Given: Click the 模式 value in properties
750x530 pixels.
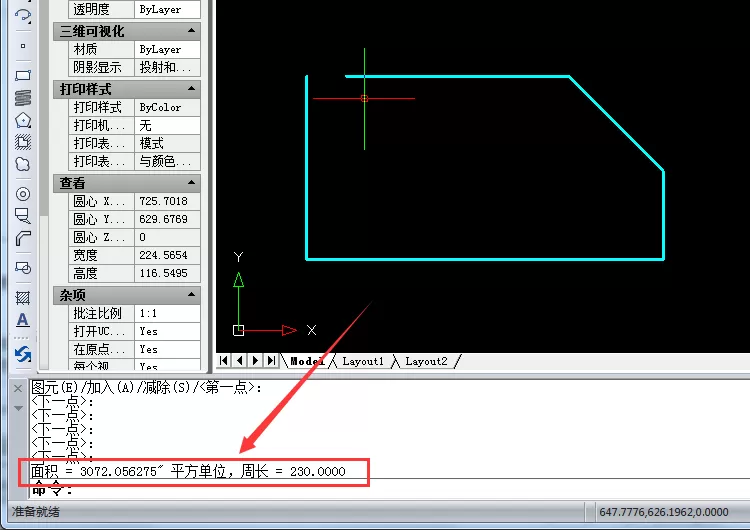Looking at the screenshot, I should point(167,144).
